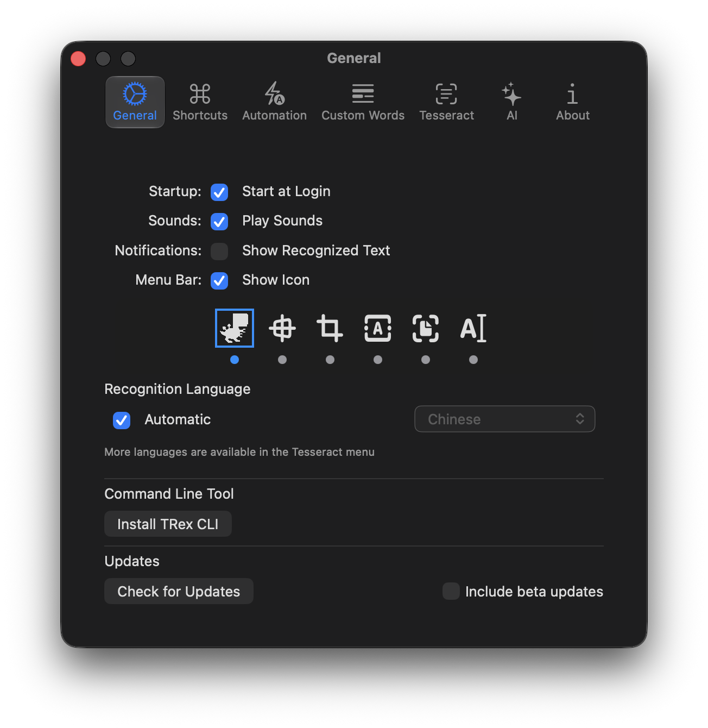Pick the crop tool menu bar icon
Viewport: 708px width, 728px height.
click(330, 328)
